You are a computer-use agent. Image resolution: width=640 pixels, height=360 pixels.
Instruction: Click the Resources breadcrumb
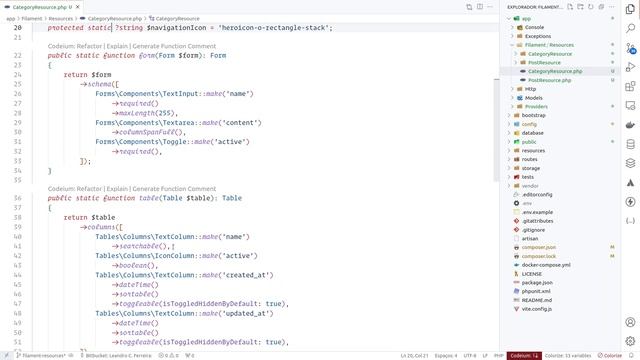click(60, 19)
